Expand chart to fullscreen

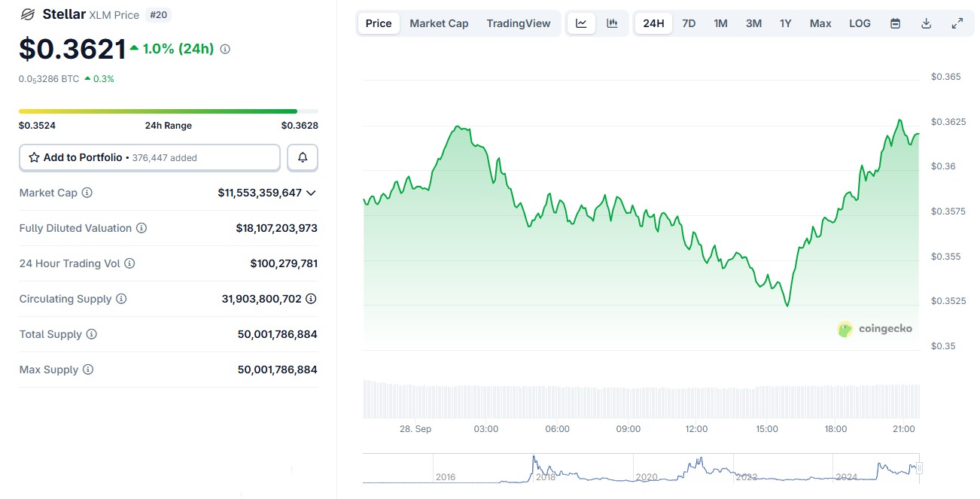(x=957, y=23)
